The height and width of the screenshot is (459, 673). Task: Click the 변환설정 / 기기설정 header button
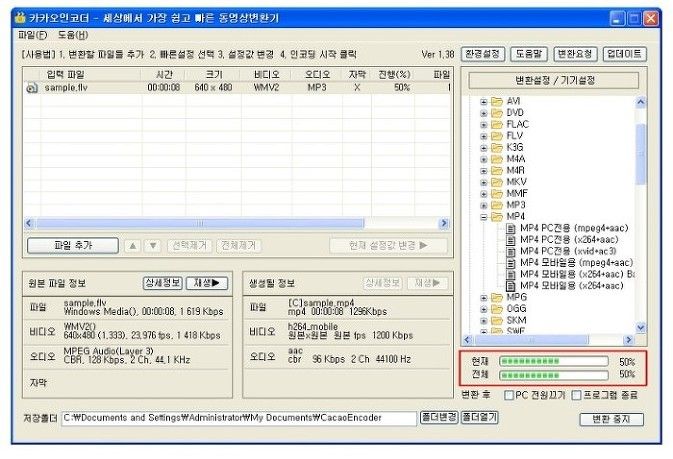click(x=554, y=80)
